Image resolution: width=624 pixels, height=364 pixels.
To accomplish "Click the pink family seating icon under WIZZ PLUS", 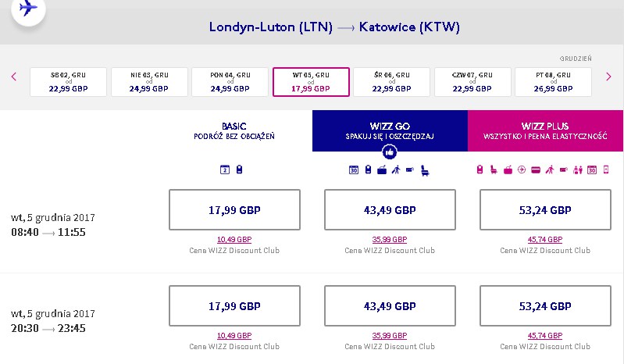I will (x=577, y=170).
